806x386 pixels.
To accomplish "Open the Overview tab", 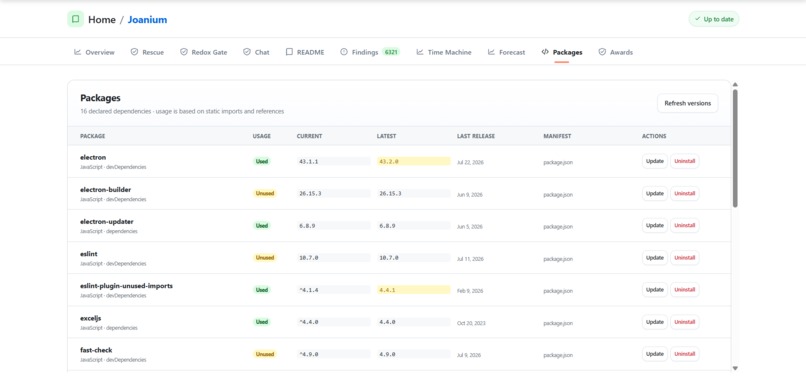I will click(x=95, y=52).
